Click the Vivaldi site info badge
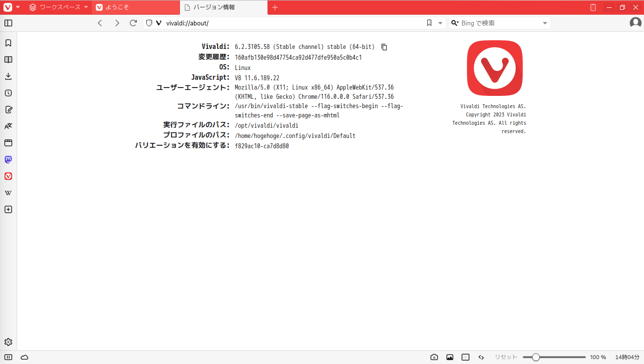The height and width of the screenshot is (364, 644). pyautogui.click(x=158, y=23)
